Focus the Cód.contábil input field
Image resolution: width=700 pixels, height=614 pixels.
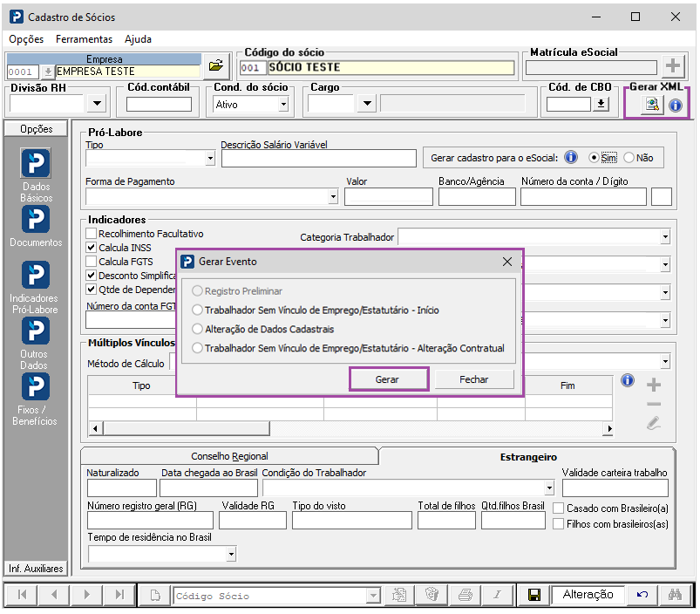coord(159,104)
